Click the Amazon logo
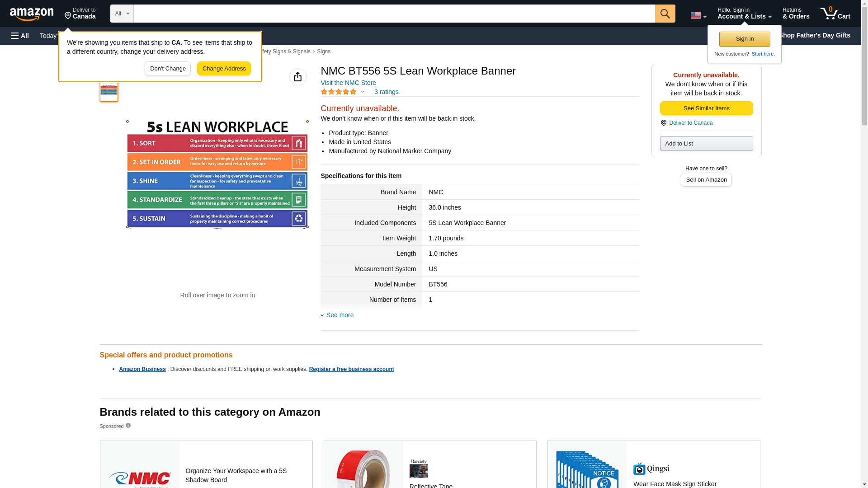The width and height of the screenshot is (868, 488). click(32, 14)
